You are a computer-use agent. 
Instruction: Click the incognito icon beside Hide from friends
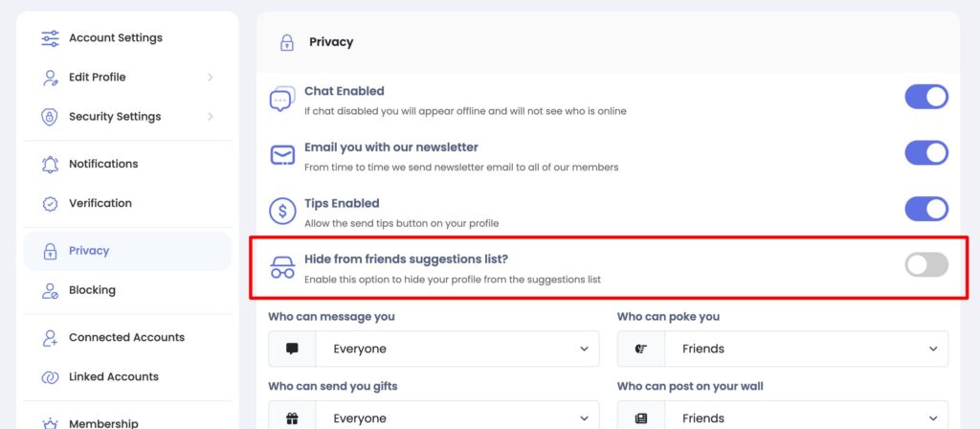282,267
